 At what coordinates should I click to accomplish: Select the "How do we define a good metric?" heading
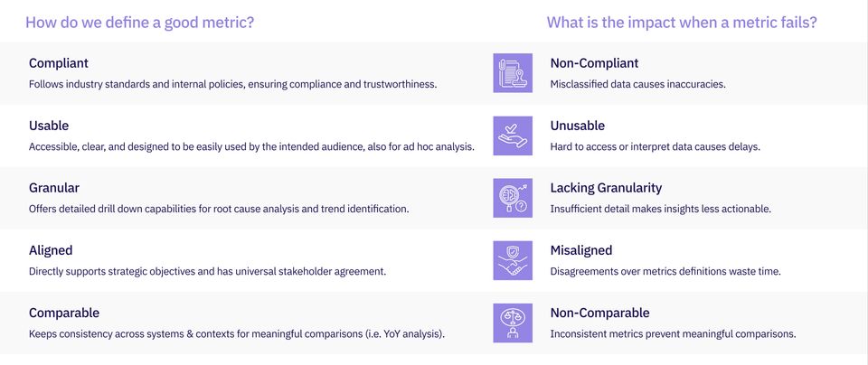[x=139, y=23]
